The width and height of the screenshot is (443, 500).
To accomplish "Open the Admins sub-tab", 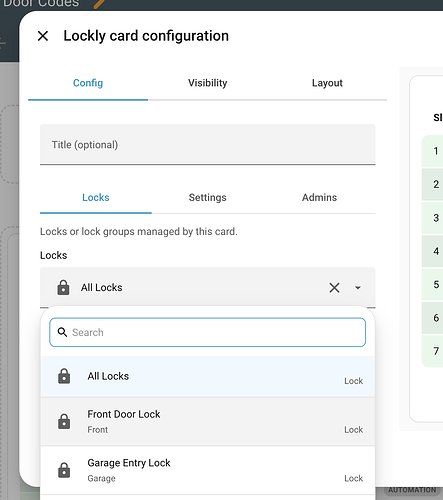I will point(319,197).
